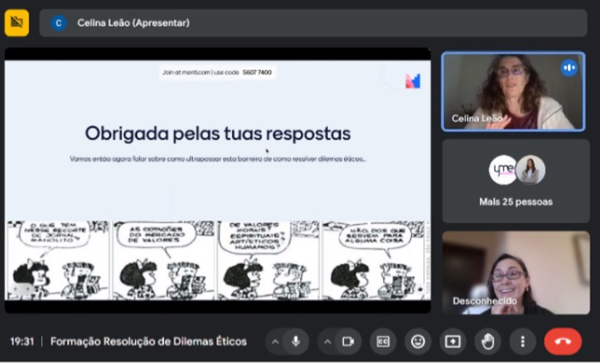Toggle the camera button
This screenshot has height=364, width=600.
click(348, 341)
